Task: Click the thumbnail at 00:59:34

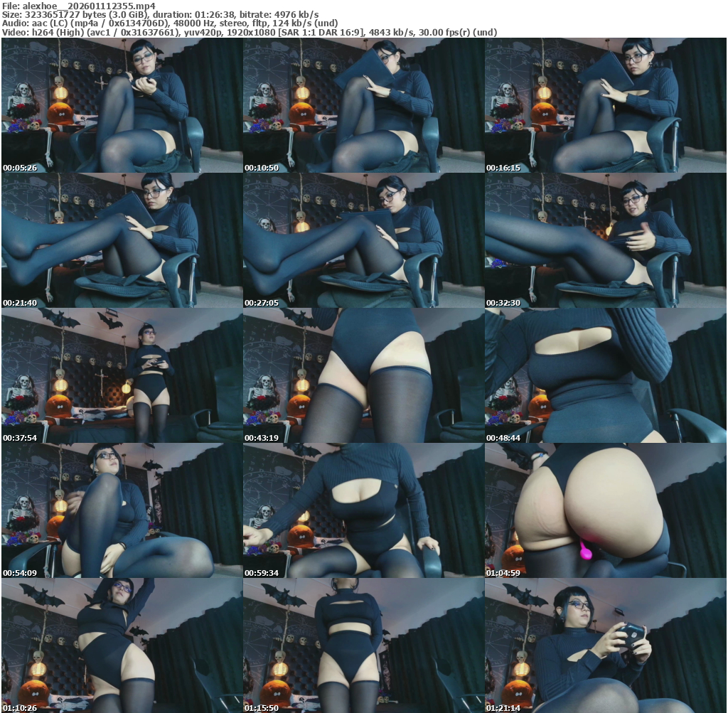Action: [363, 510]
